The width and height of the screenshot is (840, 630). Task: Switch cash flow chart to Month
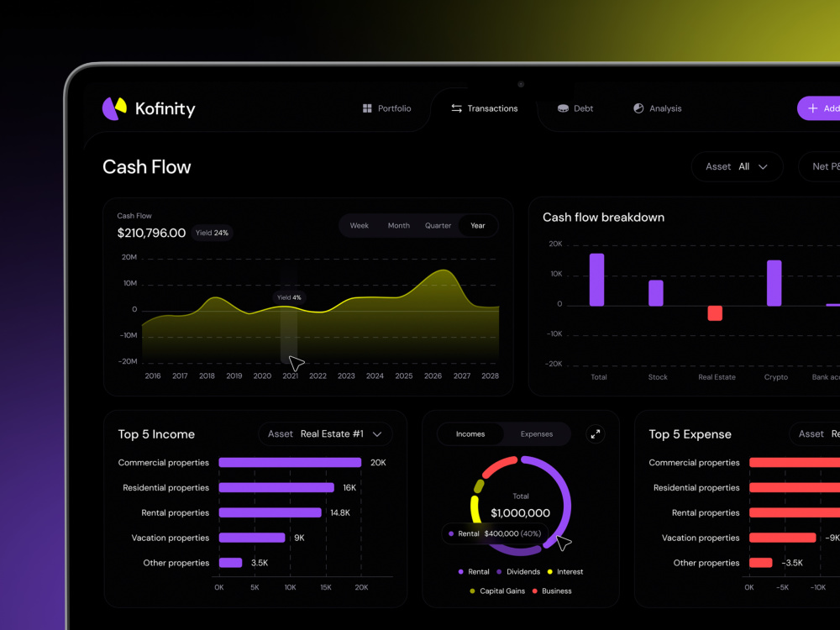(398, 225)
